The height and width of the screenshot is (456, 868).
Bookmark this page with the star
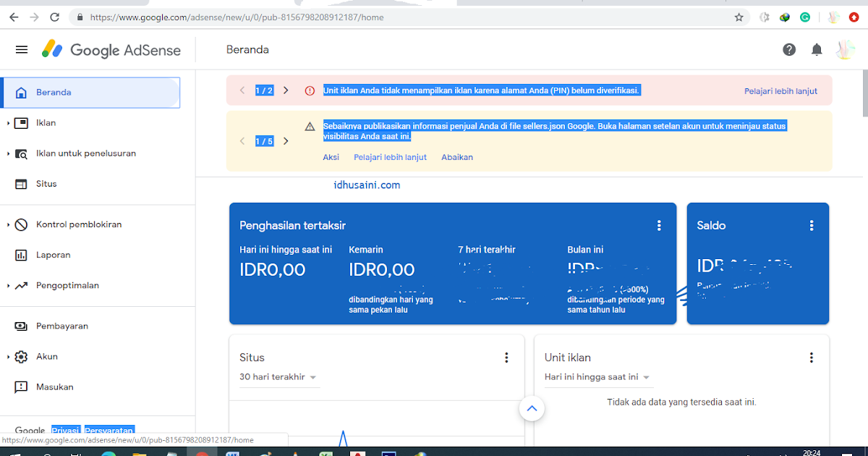(x=739, y=17)
